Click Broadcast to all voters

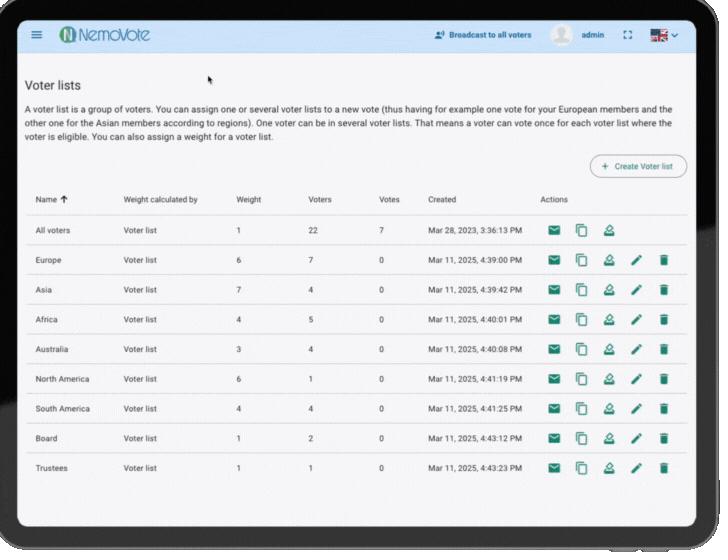pyautogui.click(x=483, y=35)
